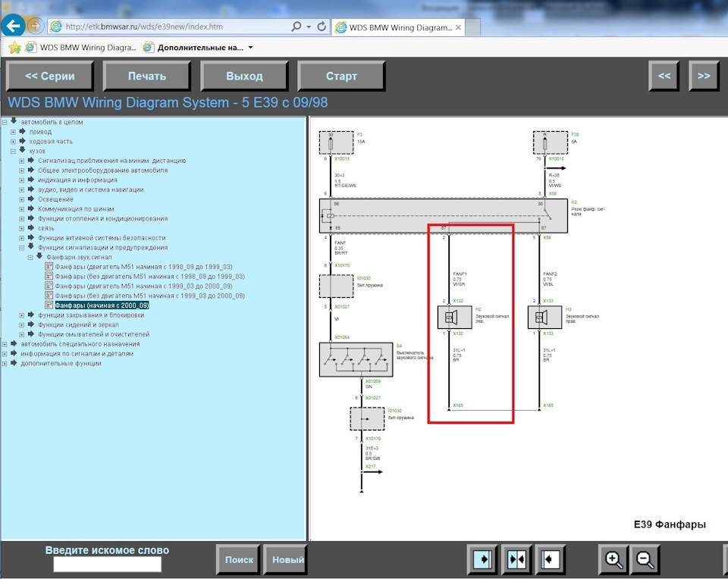
Task: Select индикация и информация tree item
Action: pos(77,180)
